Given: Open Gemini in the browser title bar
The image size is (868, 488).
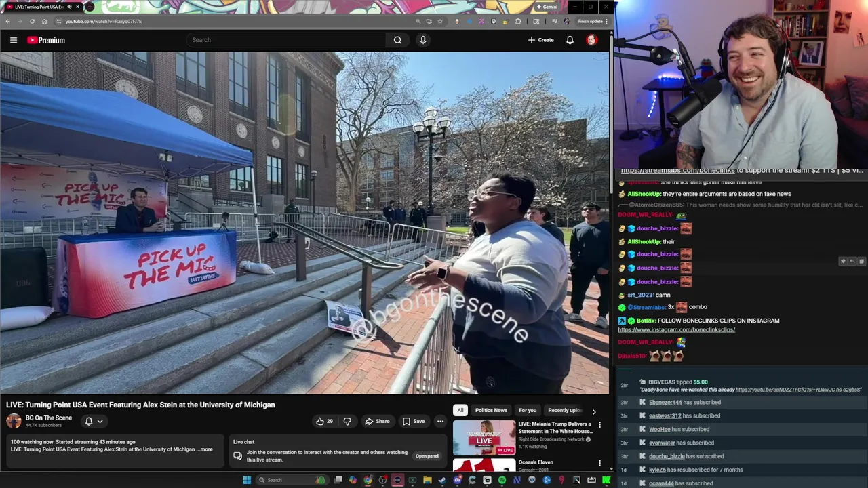Looking at the screenshot, I should (547, 7).
